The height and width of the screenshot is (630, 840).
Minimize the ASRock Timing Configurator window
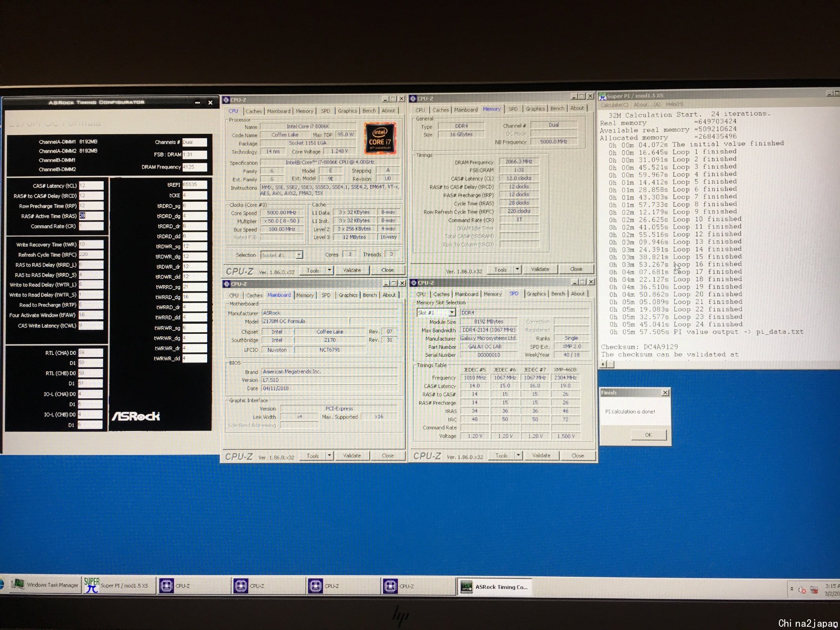tap(197, 103)
